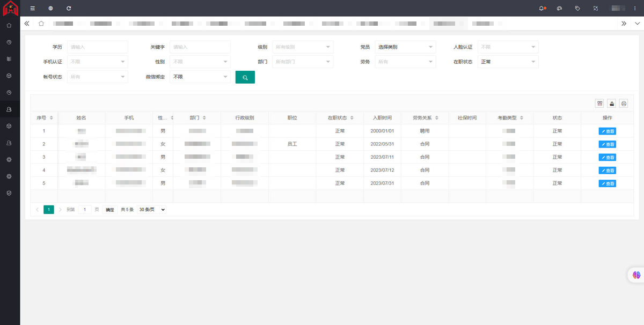Open the 30 条/页 page size selector
This screenshot has height=325, width=644.
pos(152,210)
